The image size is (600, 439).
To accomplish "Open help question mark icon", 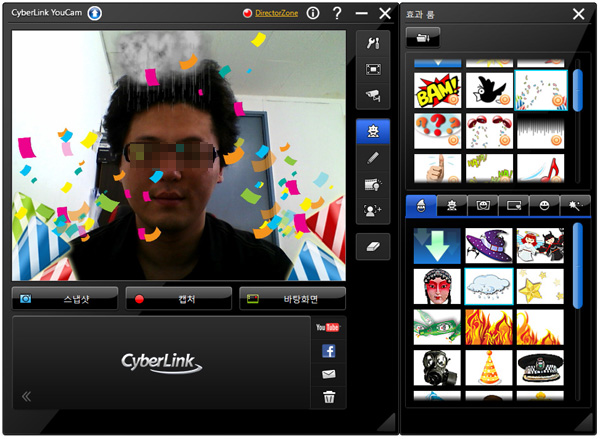I will point(337,13).
